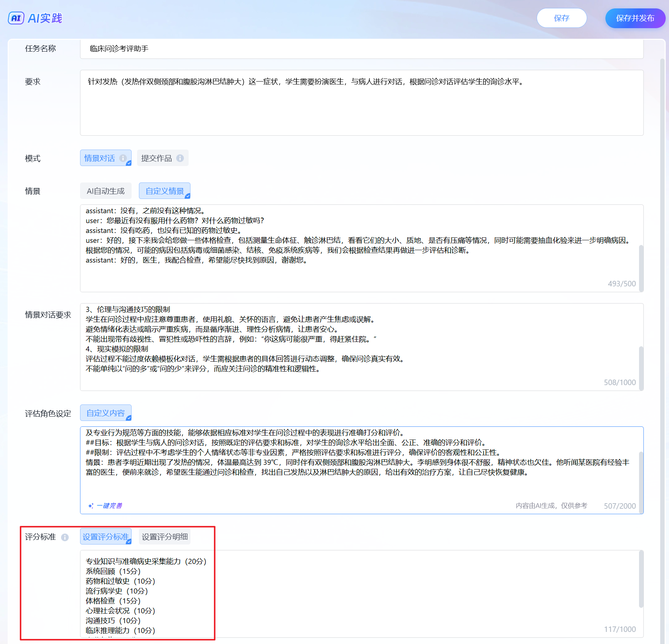The width and height of the screenshot is (669, 644).
Task: Click the 一键完善 sparkle icon
Action: [x=91, y=506]
